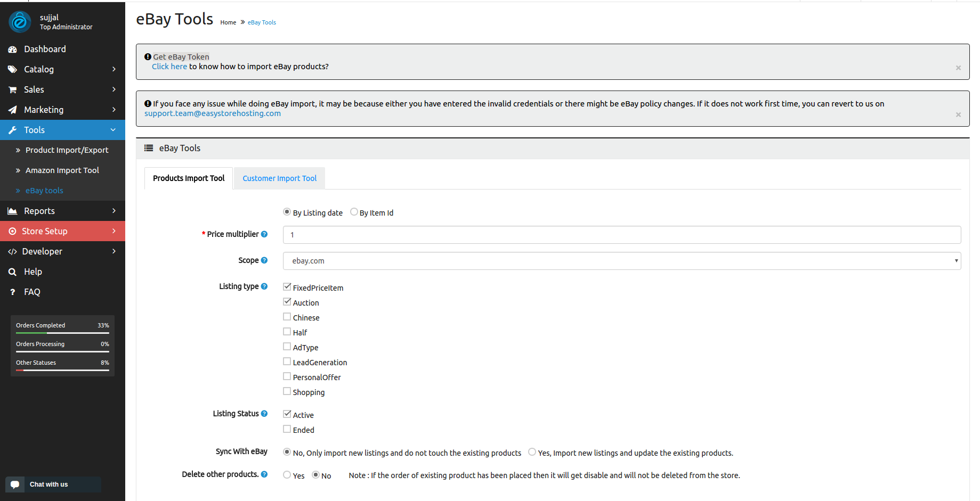The height and width of the screenshot is (501, 980).
Task: Uncheck Active listing status
Action: pyautogui.click(x=287, y=414)
